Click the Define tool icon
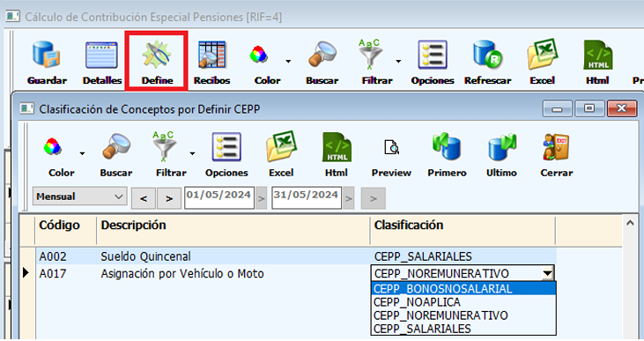 (x=157, y=55)
